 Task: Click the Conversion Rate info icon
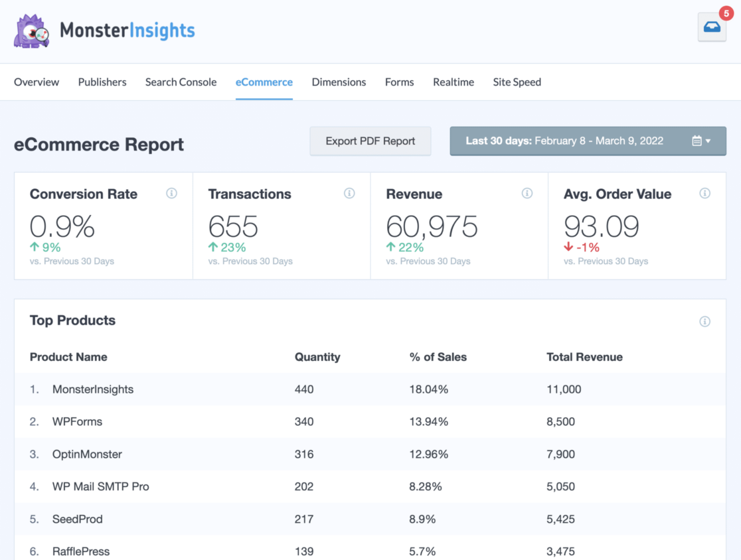171,193
